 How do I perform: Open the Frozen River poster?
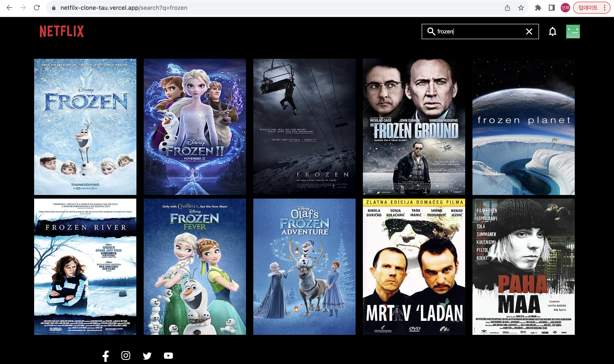coord(85,267)
